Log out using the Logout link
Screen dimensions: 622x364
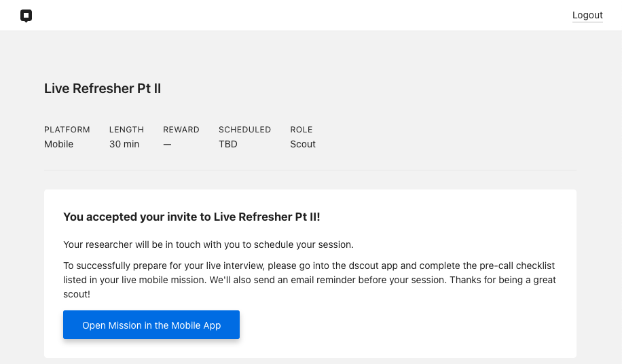pyautogui.click(x=587, y=15)
